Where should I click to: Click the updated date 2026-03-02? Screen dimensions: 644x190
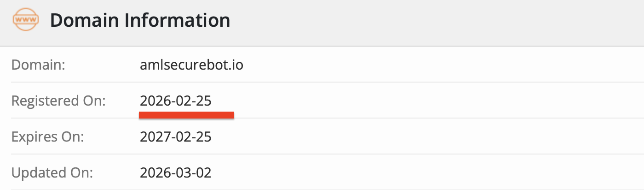[x=176, y=173]
